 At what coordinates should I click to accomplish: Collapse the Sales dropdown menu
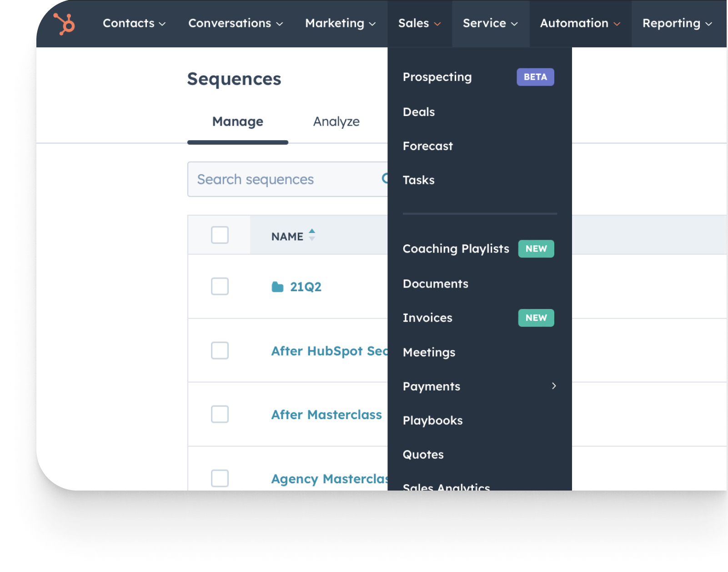(x=420, y=23)
